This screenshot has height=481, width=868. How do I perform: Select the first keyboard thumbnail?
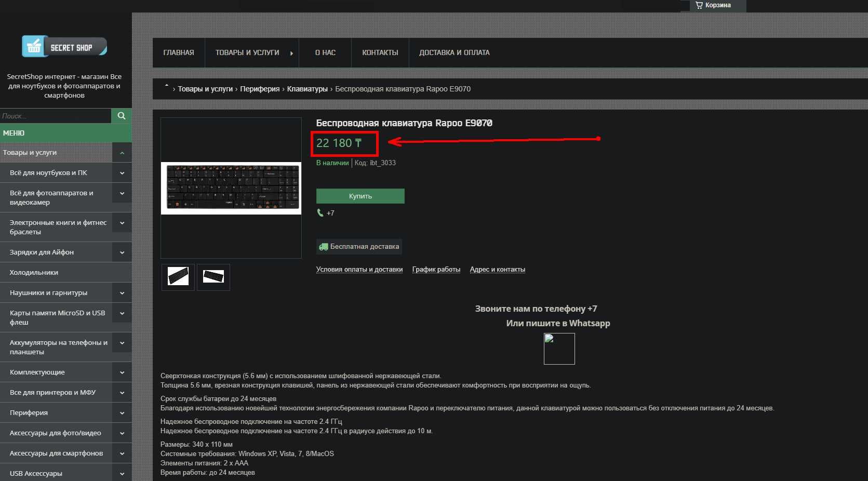pyautogui.click(x=178, y=277)
